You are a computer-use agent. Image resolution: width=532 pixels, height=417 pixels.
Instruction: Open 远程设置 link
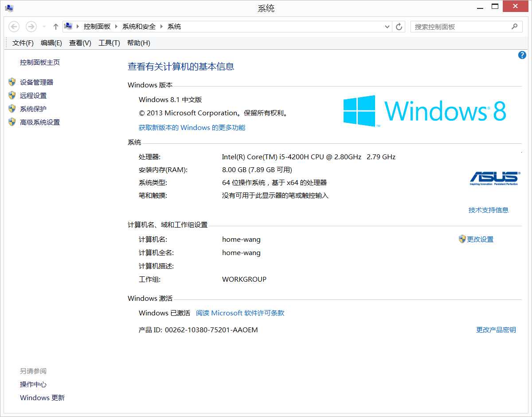click(33, 96)
